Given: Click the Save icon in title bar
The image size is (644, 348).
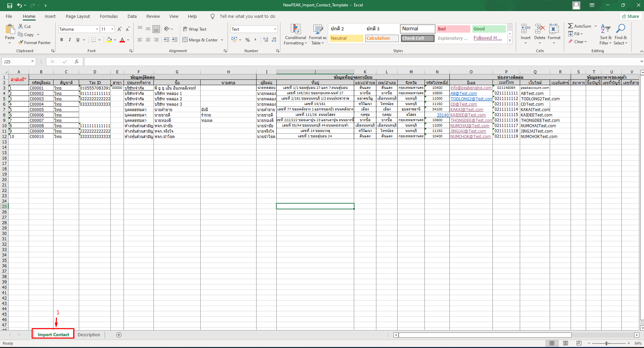Looking at the screenshot, I should (x=10, y=5).
